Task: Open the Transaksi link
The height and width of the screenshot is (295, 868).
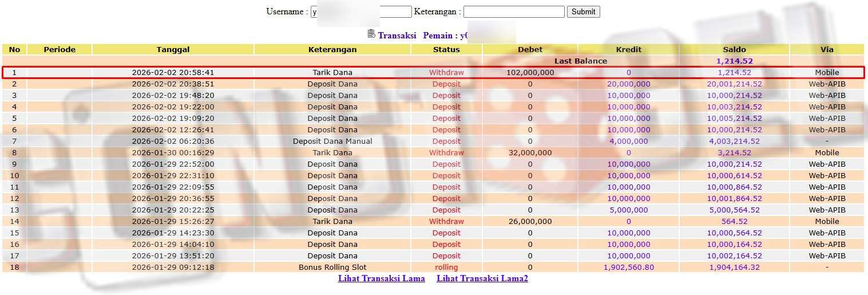Action: click(397, 36)
